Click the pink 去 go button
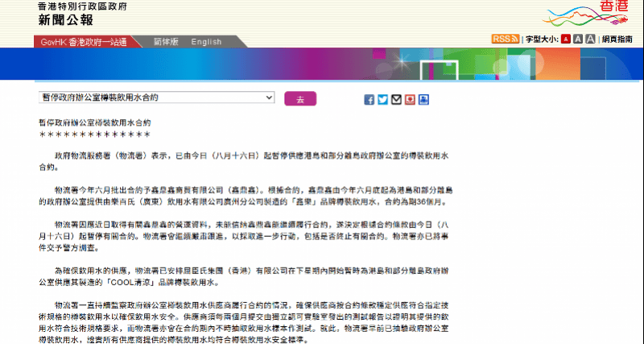 300,99
